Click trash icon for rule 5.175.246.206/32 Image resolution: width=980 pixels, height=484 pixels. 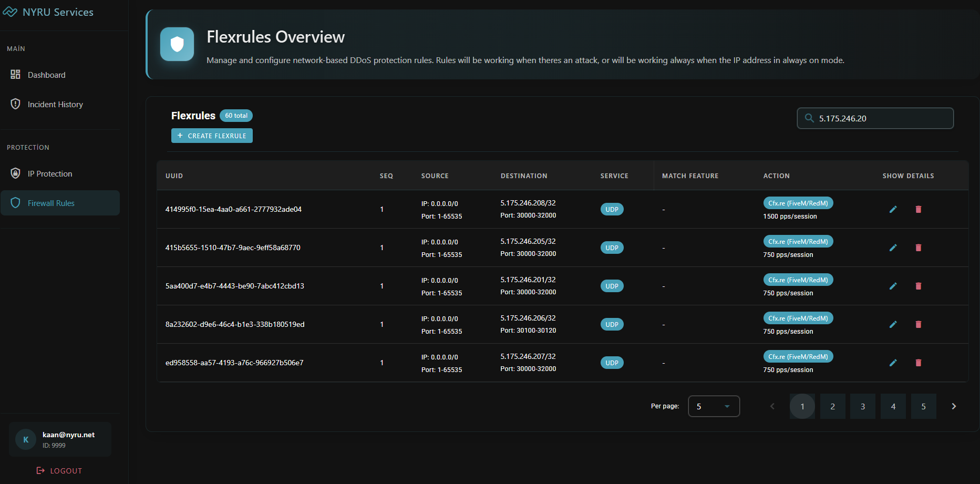point(918,324)
